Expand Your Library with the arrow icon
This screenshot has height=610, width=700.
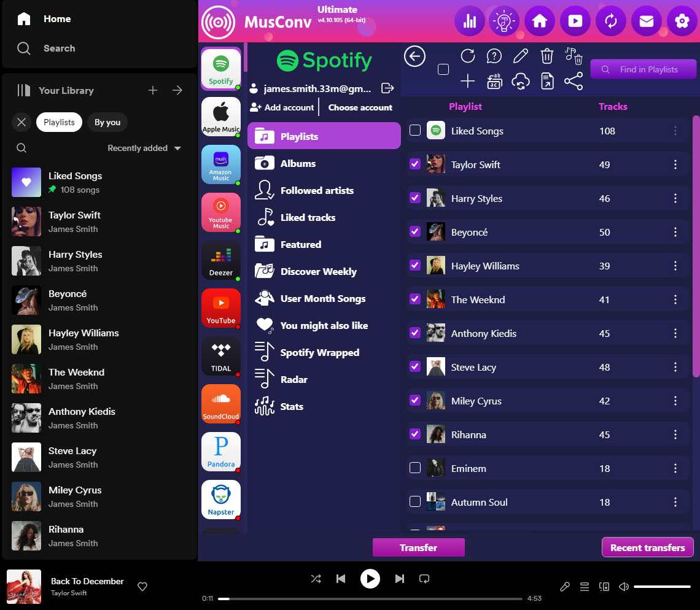tap(177, 91)
